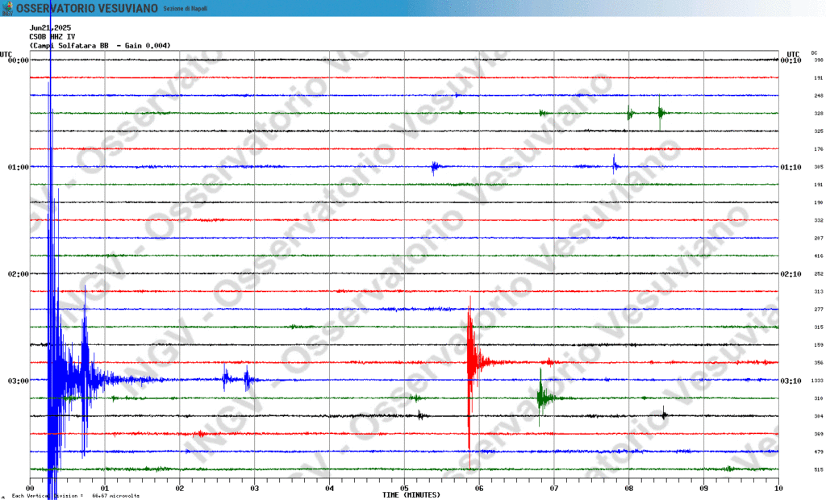Click the DC value 159
Screen dimensions: 826x504
tap(819, 345)
